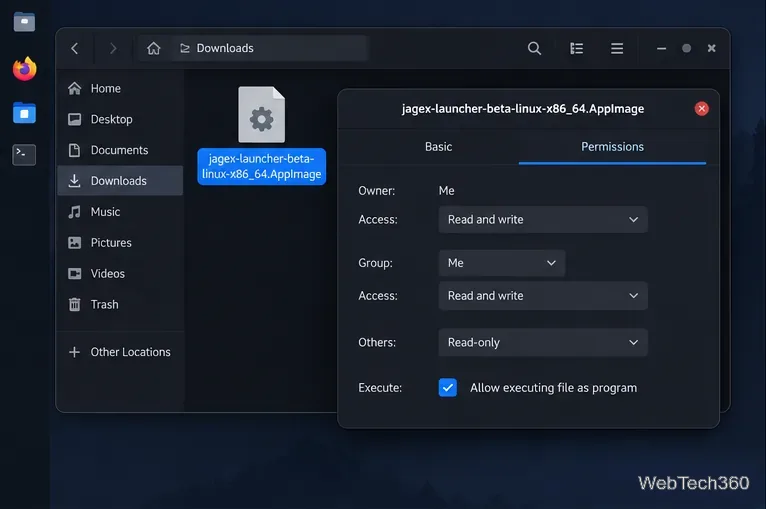The width and height of the screenshot is (766, 509).
Task: Launch Firefox from the dock
Action: coord(24,68)
